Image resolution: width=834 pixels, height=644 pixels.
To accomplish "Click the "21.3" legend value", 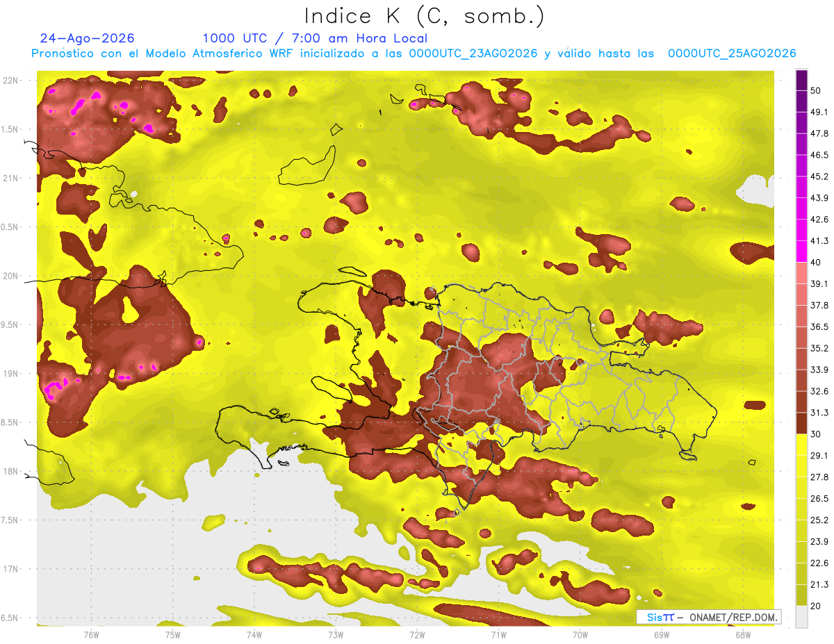I will click(819, 584).
